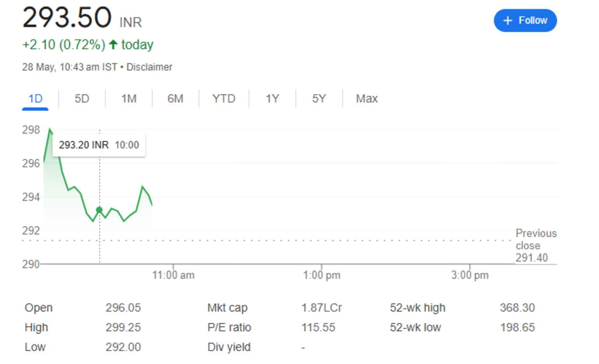Click the 293.20 INR price tooltip
Screen dimensions: 599x364
[99, 145]
